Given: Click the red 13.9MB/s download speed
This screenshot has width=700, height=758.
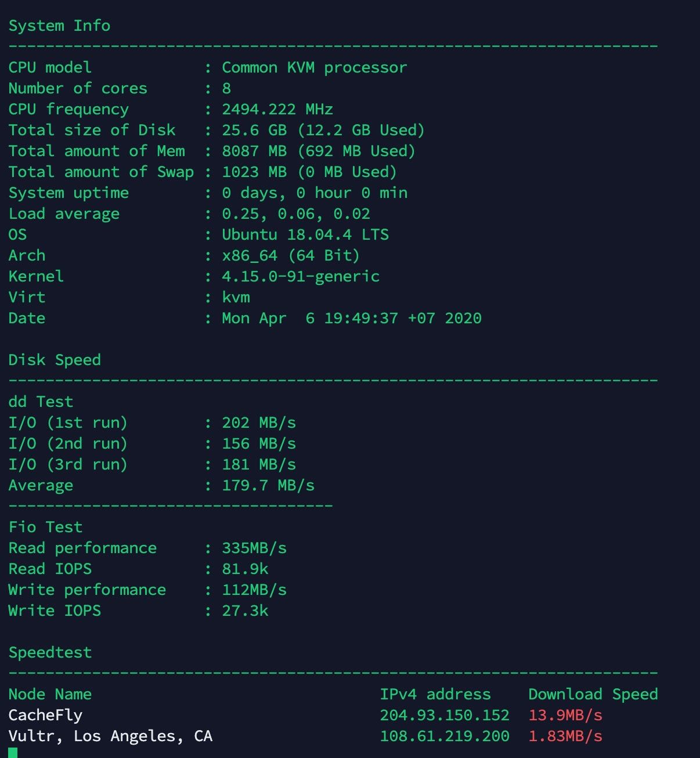Looking at the screenshot, I should click(565, 715).
